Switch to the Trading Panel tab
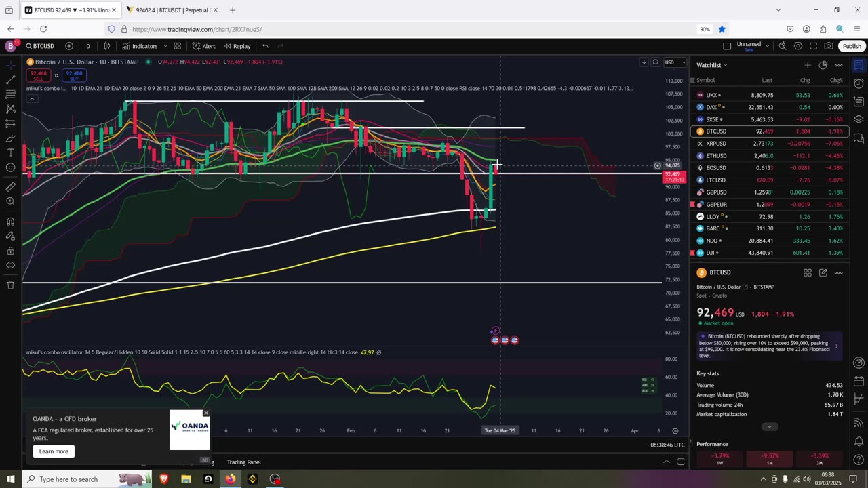 click(243, 462)
